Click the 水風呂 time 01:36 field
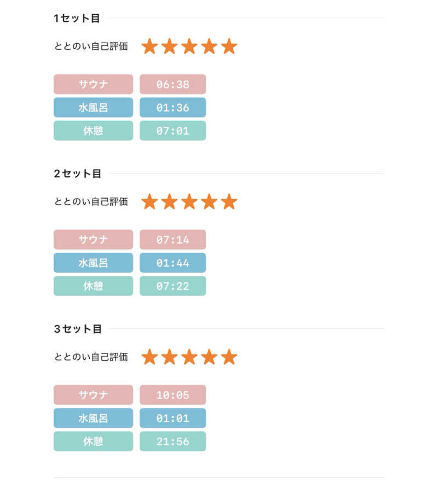The height and width of the screenshot is (504, 438). point(172,108)
